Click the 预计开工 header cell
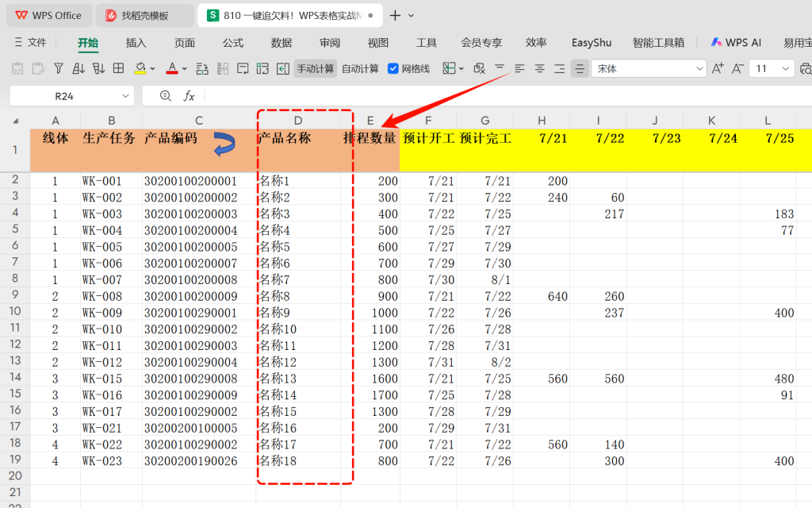The height and width of the screenshot is (508, 812). (x=428, y=150)
